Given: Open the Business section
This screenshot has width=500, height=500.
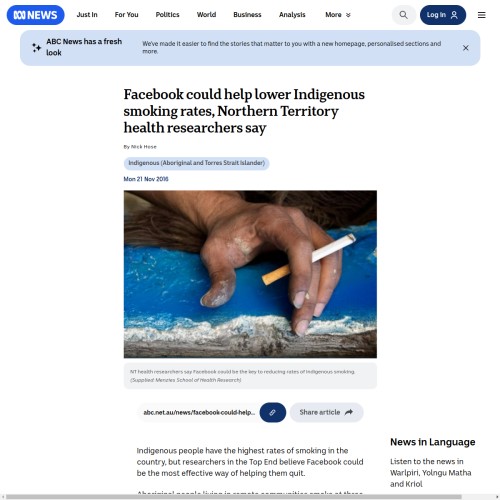Looking at the screenshot, I should [x=247, y=15].
